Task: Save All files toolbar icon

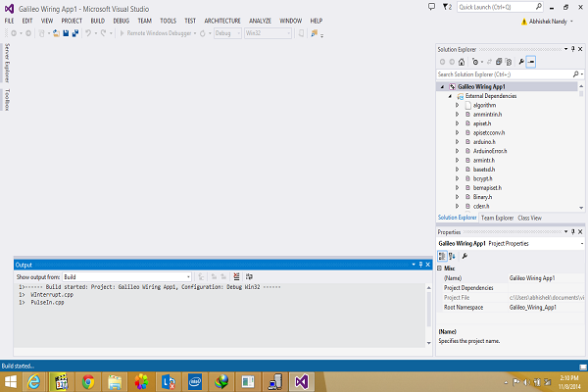Action: pyautogui.click(x=75, y=33)
